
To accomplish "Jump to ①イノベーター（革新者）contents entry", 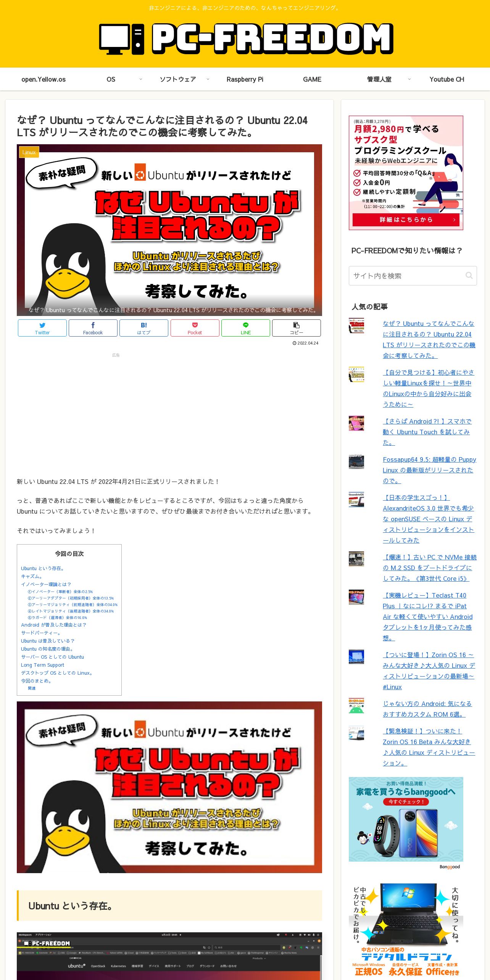I will tap(60, 592).
